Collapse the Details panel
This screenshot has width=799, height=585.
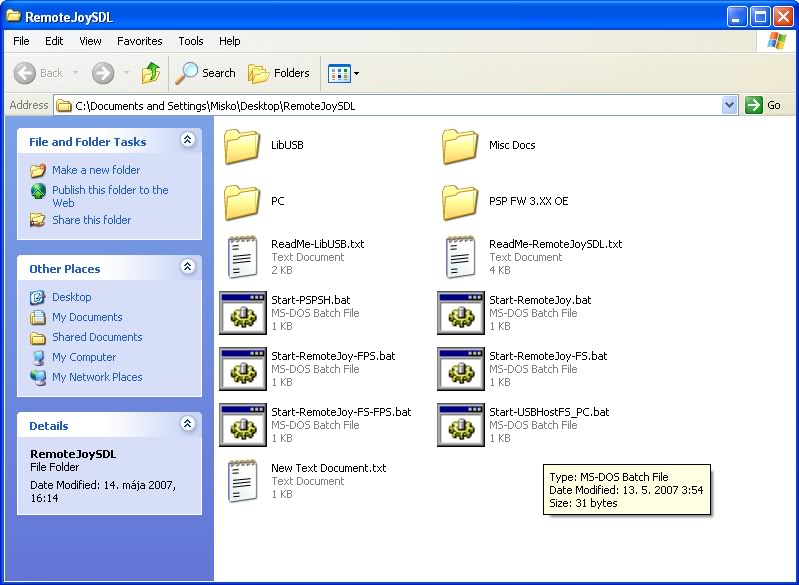click(187, 425)
